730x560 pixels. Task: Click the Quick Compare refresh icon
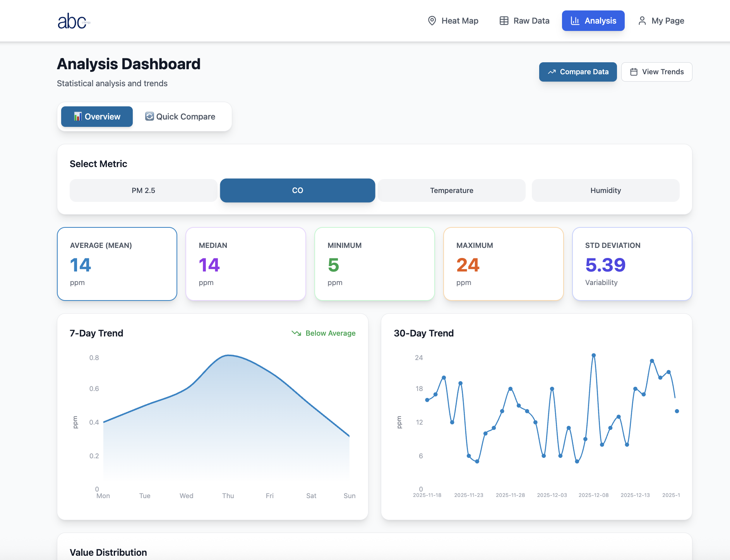point(149,116)
